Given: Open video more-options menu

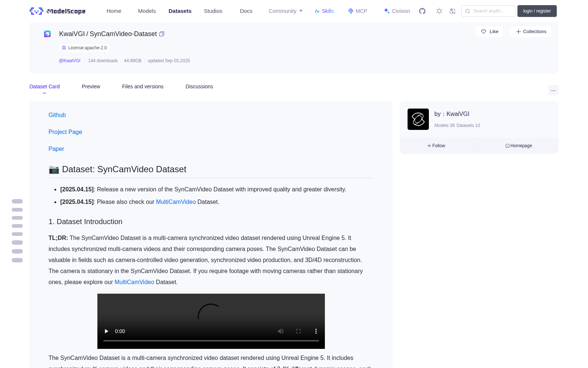Looking at the screenshot, I should [316, 331].
